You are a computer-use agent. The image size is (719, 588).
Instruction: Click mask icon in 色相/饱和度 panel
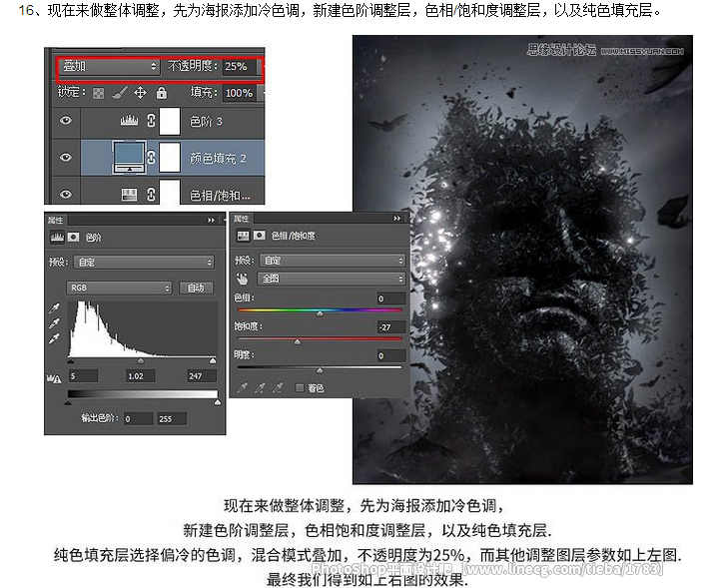pyautogui.click(x=259, y=236)
